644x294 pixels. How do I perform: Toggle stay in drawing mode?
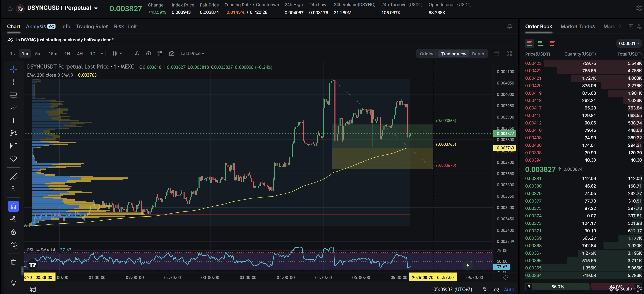point(14,219)
